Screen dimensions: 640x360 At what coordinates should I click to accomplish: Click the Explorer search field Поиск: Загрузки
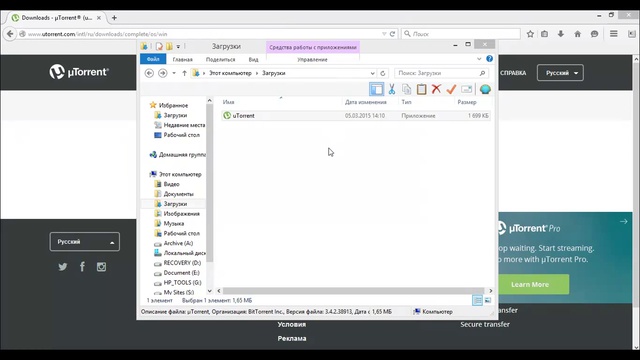coord(441,73)
